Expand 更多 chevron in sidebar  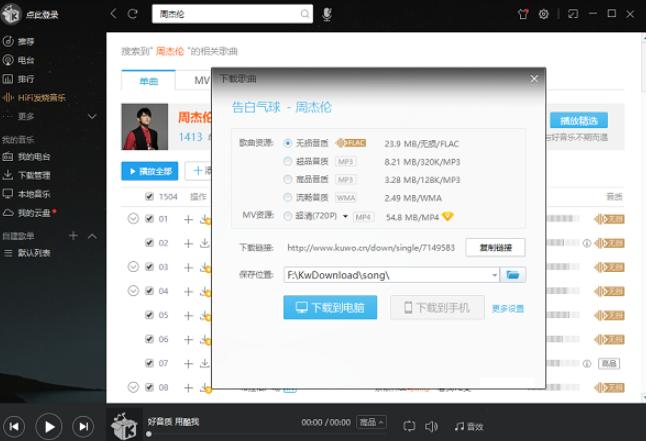pyautogui.click(x=92, y=116)
